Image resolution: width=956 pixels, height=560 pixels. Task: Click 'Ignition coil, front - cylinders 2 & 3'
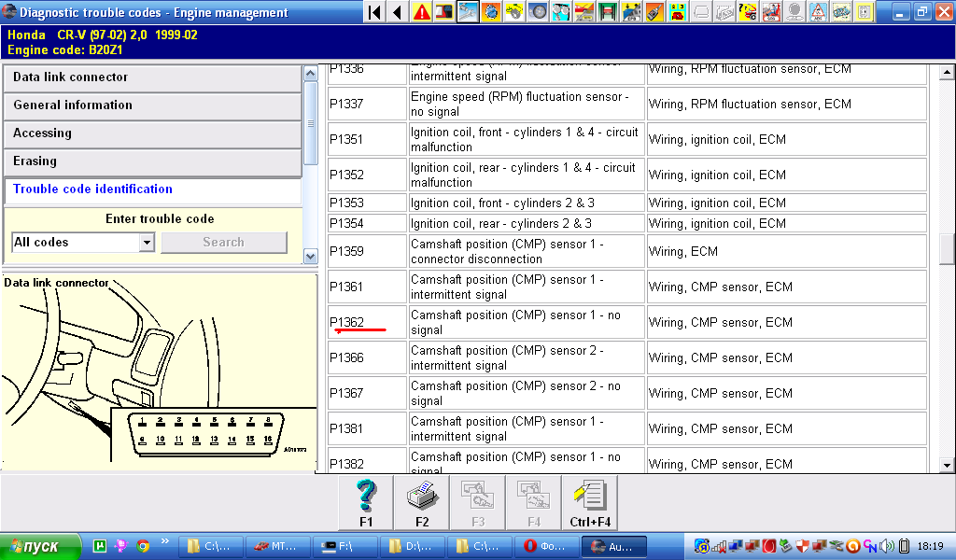[502, 203]
